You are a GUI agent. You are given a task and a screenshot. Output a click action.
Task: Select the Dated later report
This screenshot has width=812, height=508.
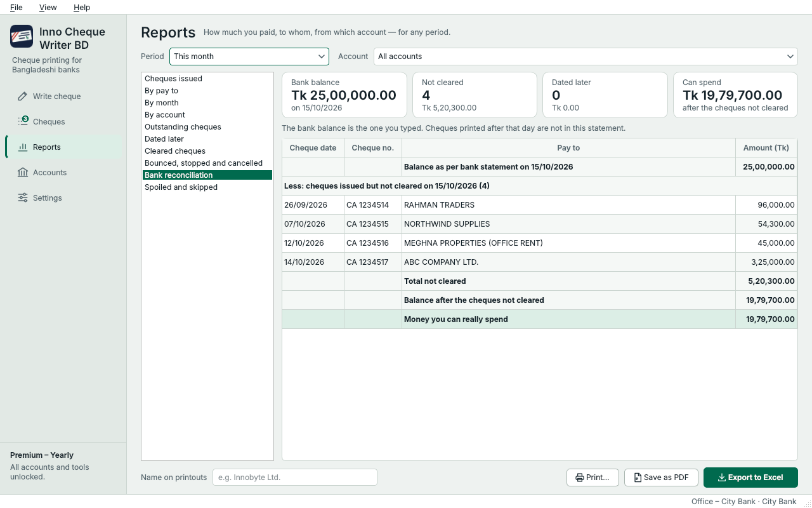(207, 139)
